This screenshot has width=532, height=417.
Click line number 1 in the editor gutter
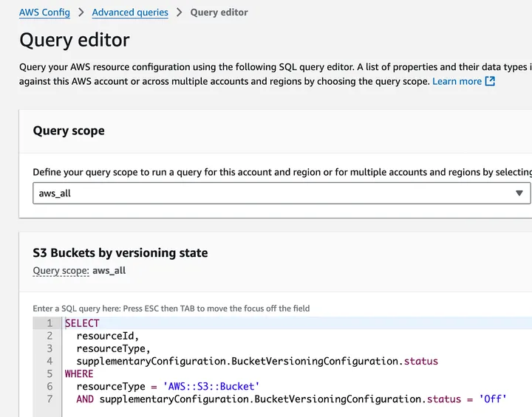(50, 323)
